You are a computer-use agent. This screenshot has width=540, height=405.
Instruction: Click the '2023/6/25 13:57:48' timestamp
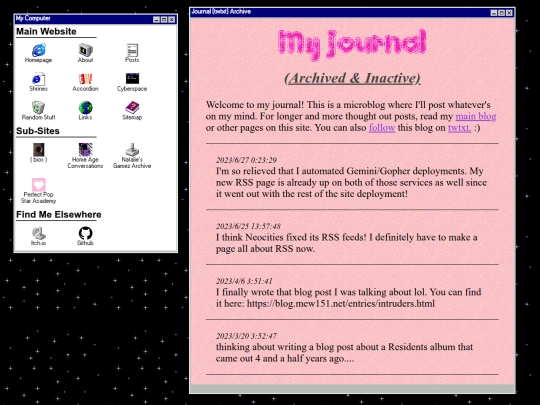248,226
